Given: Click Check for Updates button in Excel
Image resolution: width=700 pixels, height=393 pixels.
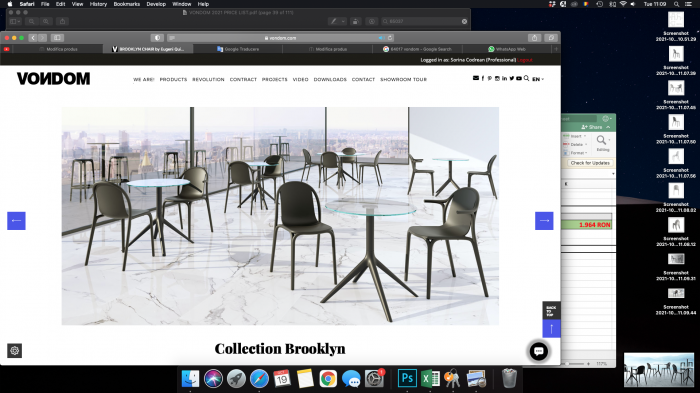Looking at the screenshot, I should tap(590, 163).
